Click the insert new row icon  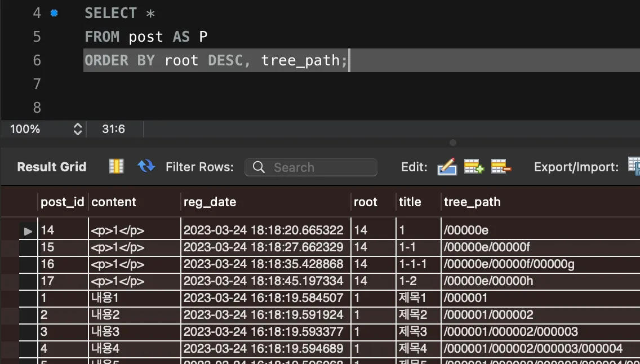[473, 167]
